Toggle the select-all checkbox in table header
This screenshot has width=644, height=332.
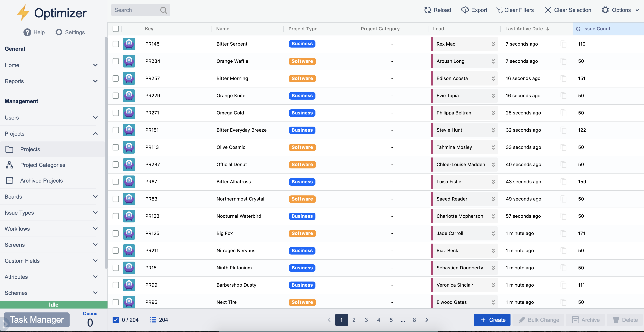(x=116, y=29)
